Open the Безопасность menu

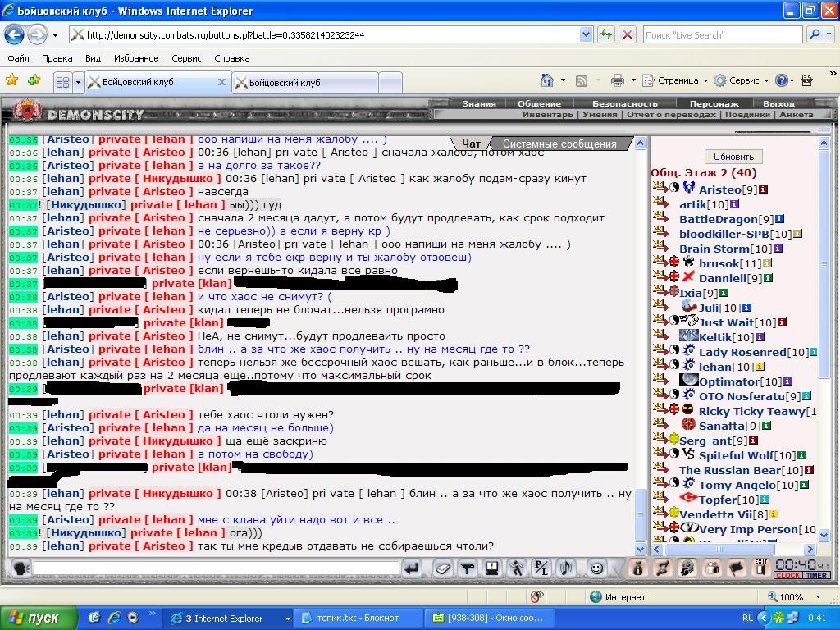point(624,103)
